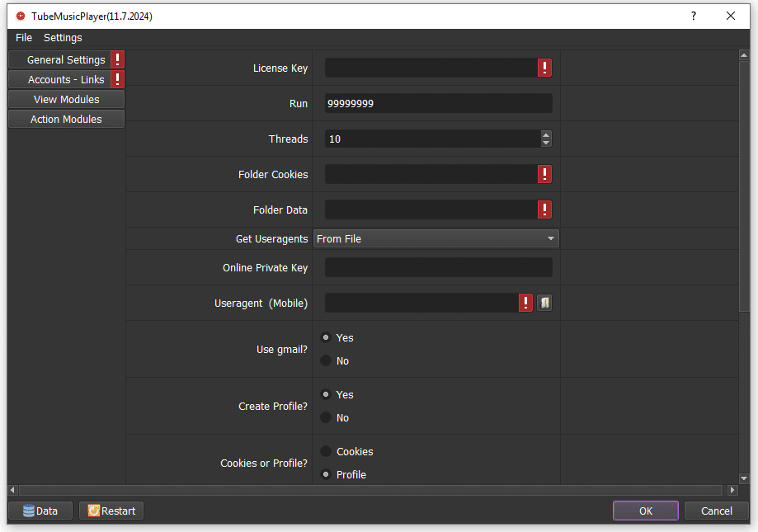Viewport: 758px width, 532px height.
Task: Click the warning icon on Accounts - Links tab
Action: (x=117, y=79)
